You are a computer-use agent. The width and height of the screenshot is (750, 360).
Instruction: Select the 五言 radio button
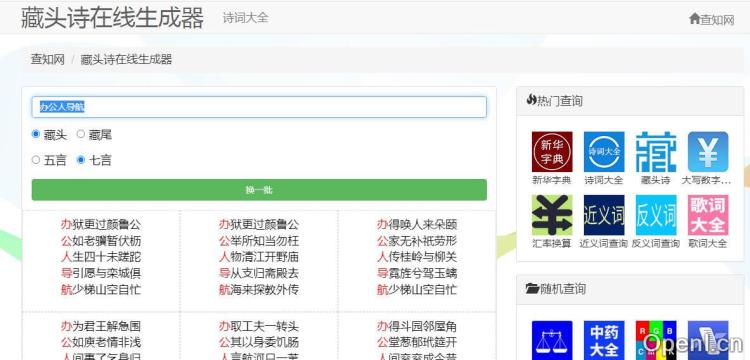[x=36, y=160]
